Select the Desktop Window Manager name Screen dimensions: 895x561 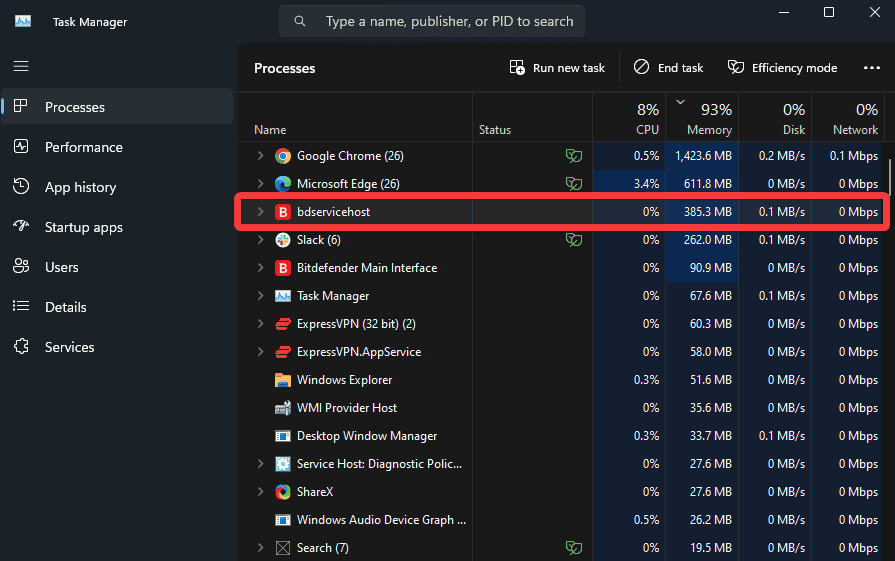pos(367,436)
